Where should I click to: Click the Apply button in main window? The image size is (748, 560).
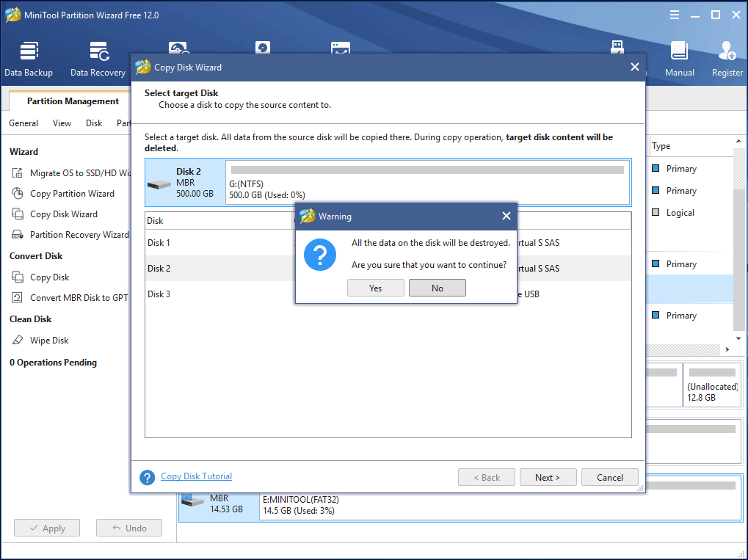[47, 528]
